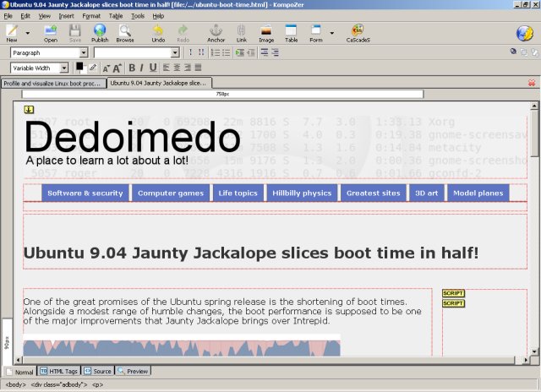This screenshot has height=392, width=541.
Task: Insert an Anchor using the anchor icon
Action: [x=216, y=33]
